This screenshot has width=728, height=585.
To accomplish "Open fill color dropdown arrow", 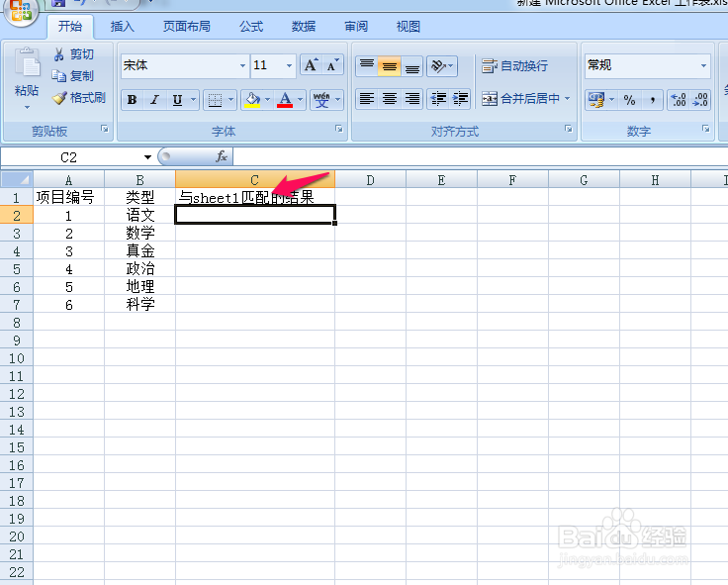I will point(267,100).
